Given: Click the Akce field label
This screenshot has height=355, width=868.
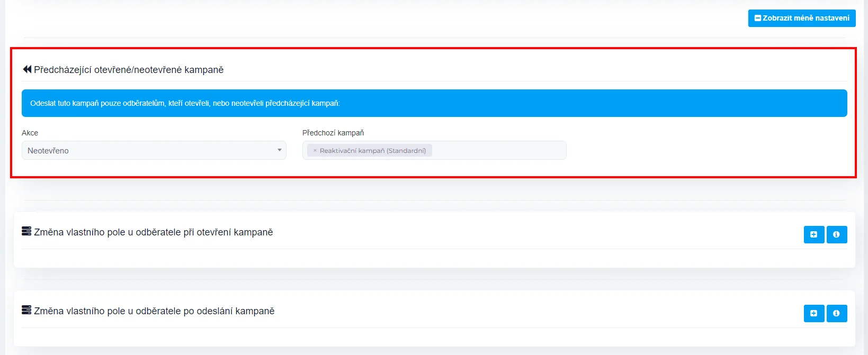Looking at the screenshot, I should [x=30, y=133].
